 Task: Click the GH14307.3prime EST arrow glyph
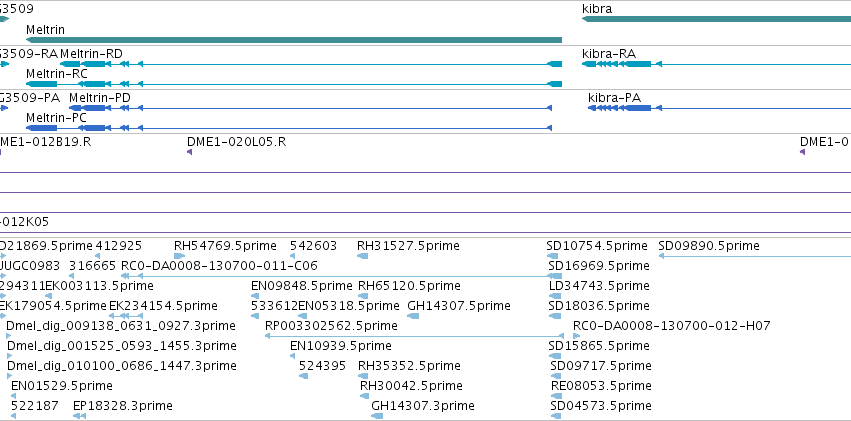point(377,416)
